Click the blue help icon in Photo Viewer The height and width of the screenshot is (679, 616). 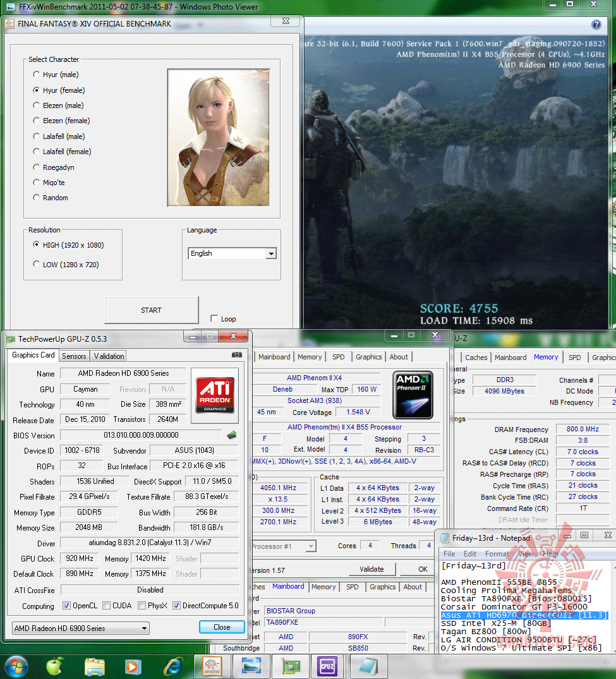coord(596,25)
